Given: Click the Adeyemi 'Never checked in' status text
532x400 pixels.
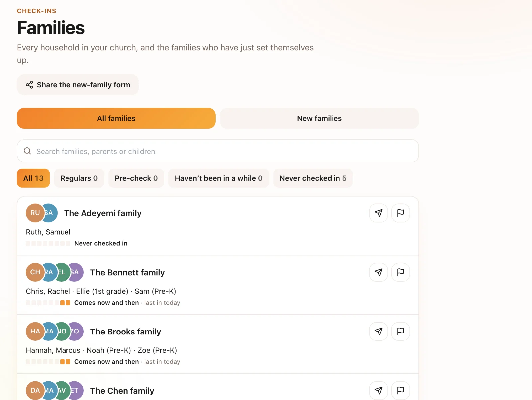Looking at the screenshot, I should point(101,243).
